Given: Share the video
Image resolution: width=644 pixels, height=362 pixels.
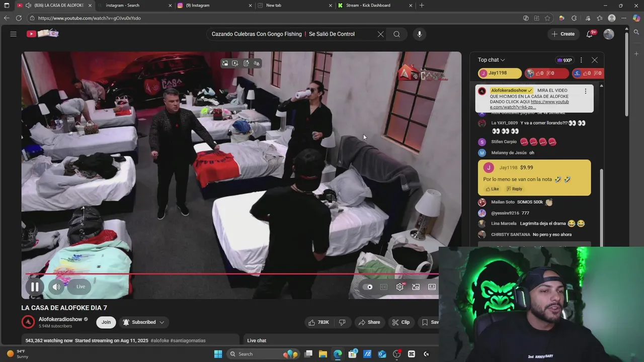Looking at the screenshot, I should click(369, 322).
